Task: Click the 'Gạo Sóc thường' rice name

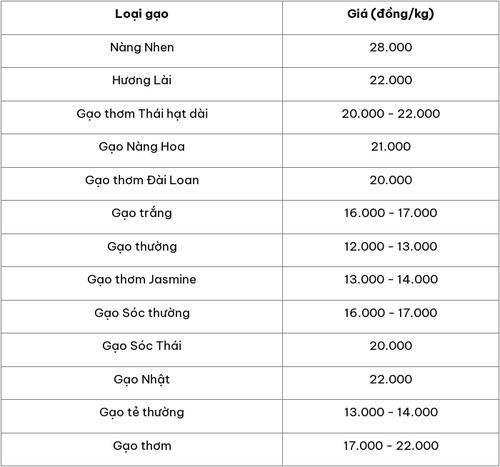Action: click(x=142, y=313)
